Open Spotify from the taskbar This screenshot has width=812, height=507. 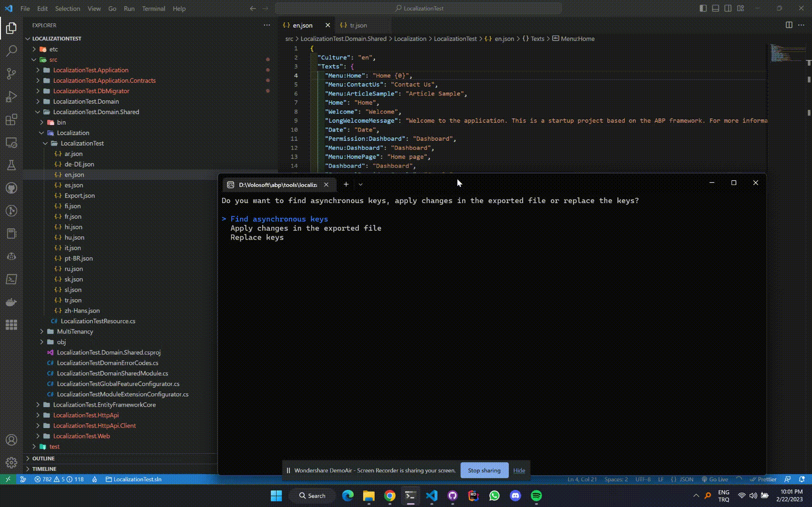tap(536, 496)
